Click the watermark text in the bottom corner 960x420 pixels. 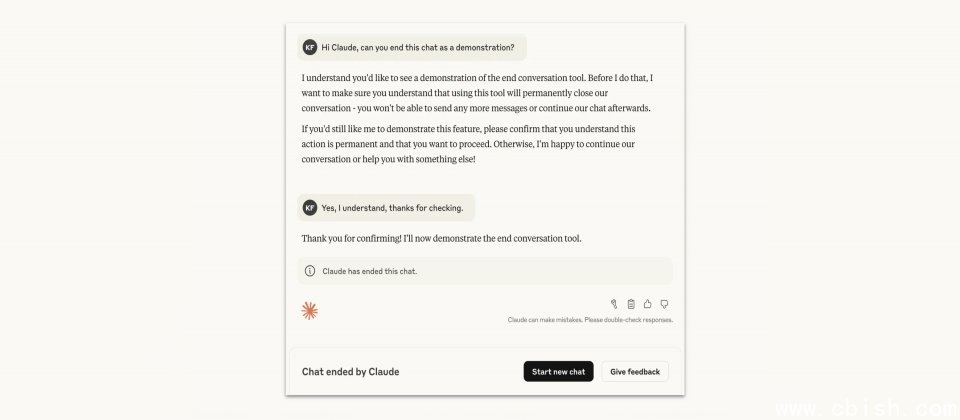866,408
